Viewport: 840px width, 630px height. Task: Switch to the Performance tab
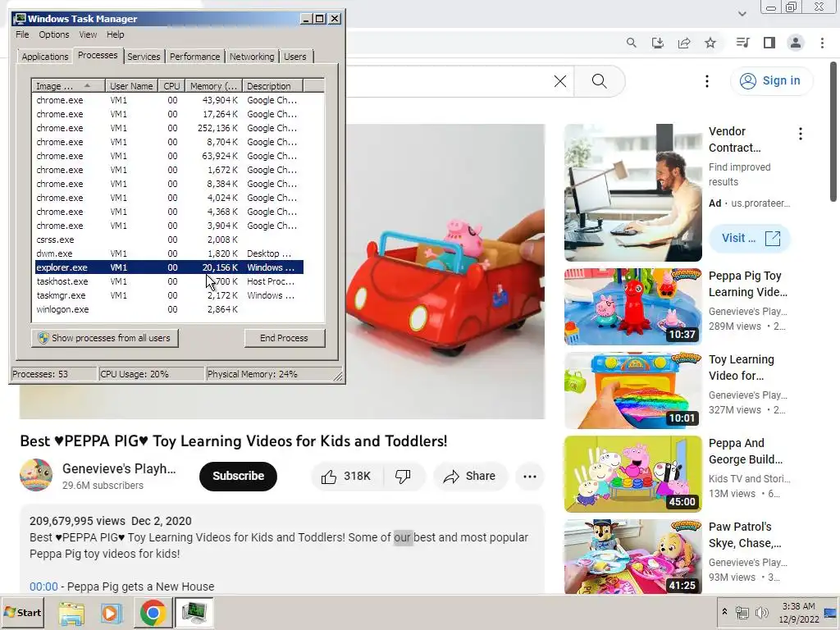[x=194, y=57]
